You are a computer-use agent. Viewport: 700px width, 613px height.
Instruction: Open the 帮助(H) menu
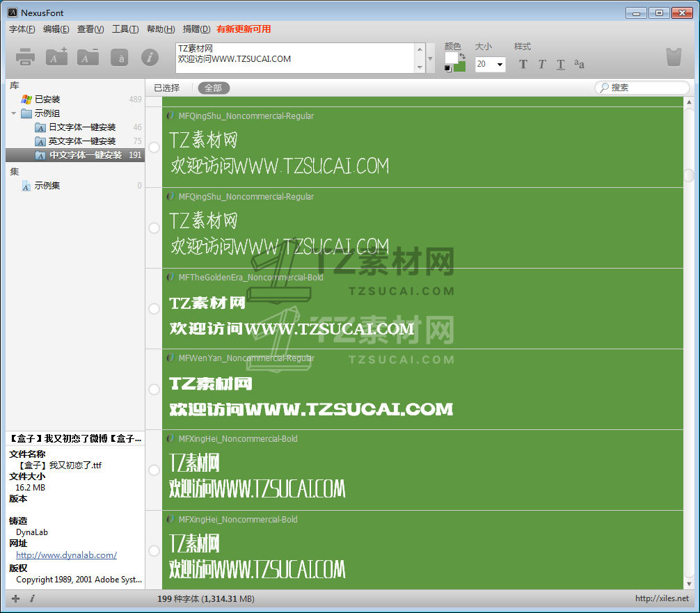161,29
